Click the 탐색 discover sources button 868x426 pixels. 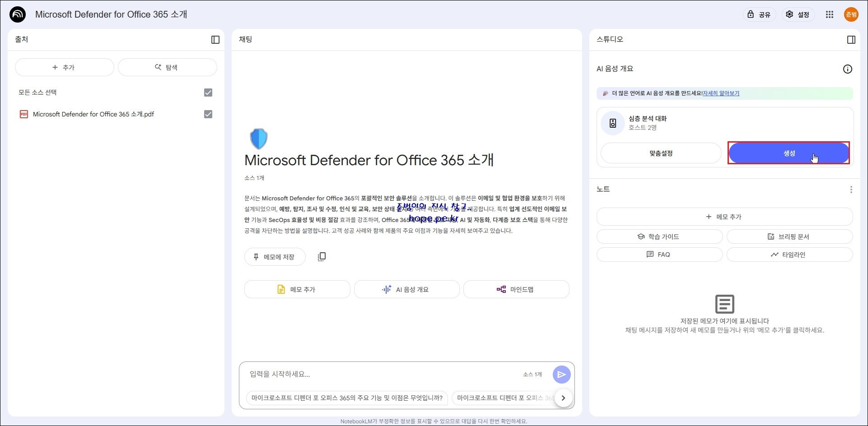[x=168, y=67]
